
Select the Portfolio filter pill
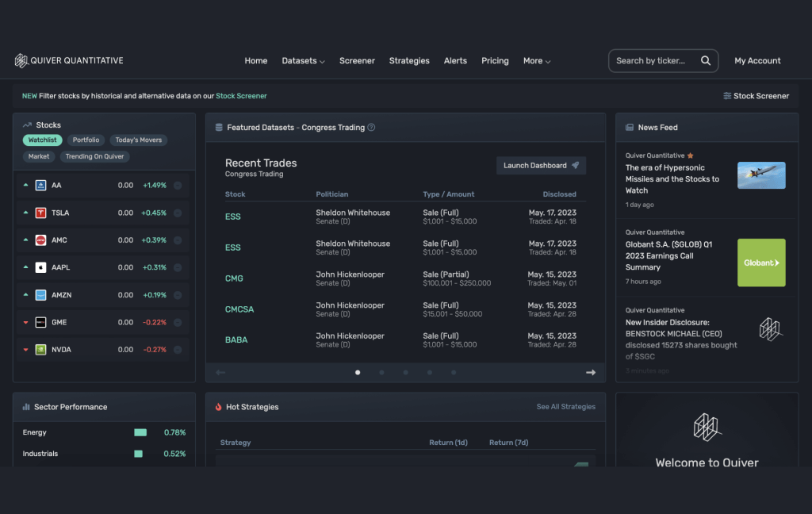click(x=86, y=140)
